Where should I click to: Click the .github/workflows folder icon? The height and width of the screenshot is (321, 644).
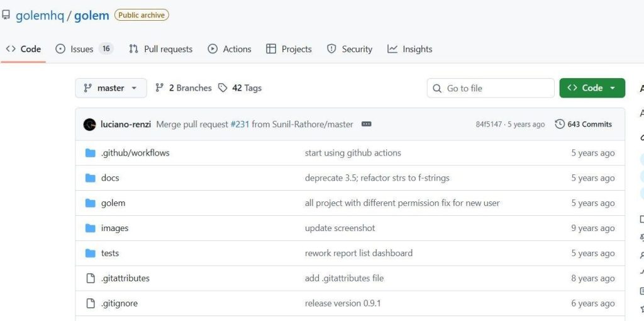pos(90,153)
